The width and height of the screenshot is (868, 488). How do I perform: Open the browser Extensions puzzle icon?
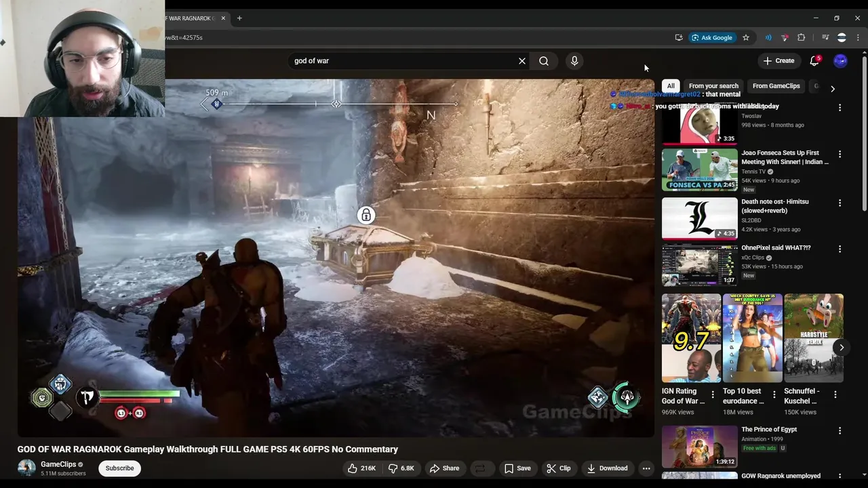pyautogui.click(x=802, y=37)
